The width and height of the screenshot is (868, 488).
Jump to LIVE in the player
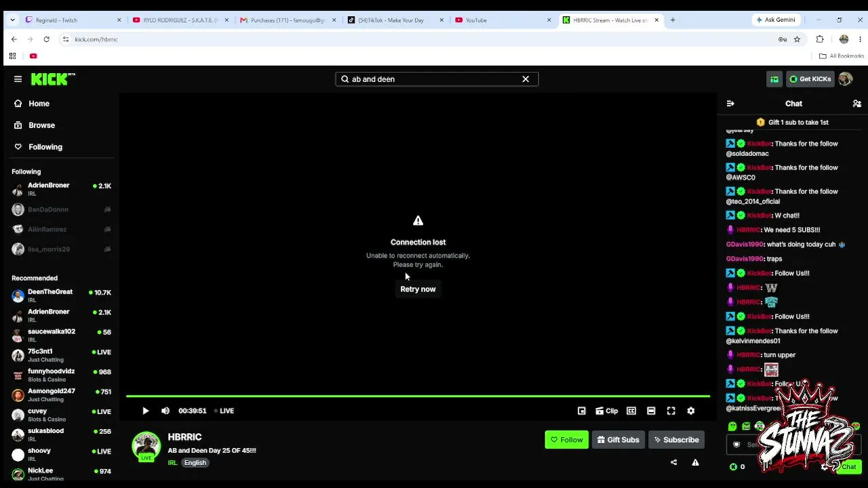(224, 411)
